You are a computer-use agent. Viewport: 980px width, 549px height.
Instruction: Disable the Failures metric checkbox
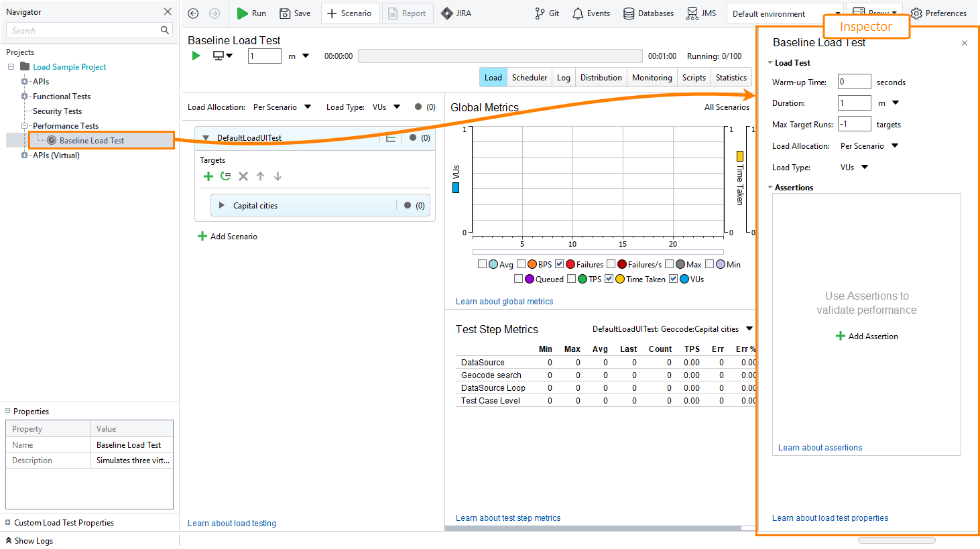click(x=560, y=263)
